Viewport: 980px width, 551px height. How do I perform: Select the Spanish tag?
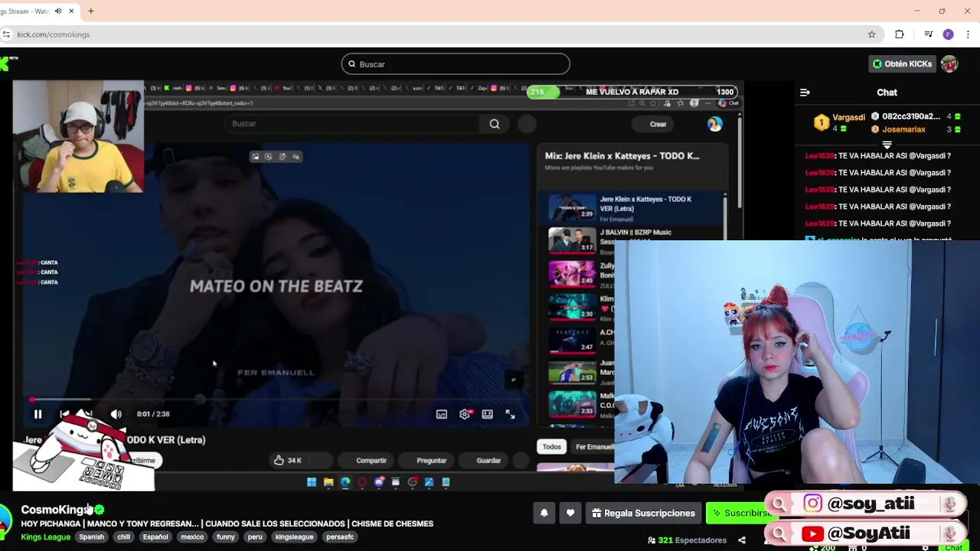tap(91, 537)
